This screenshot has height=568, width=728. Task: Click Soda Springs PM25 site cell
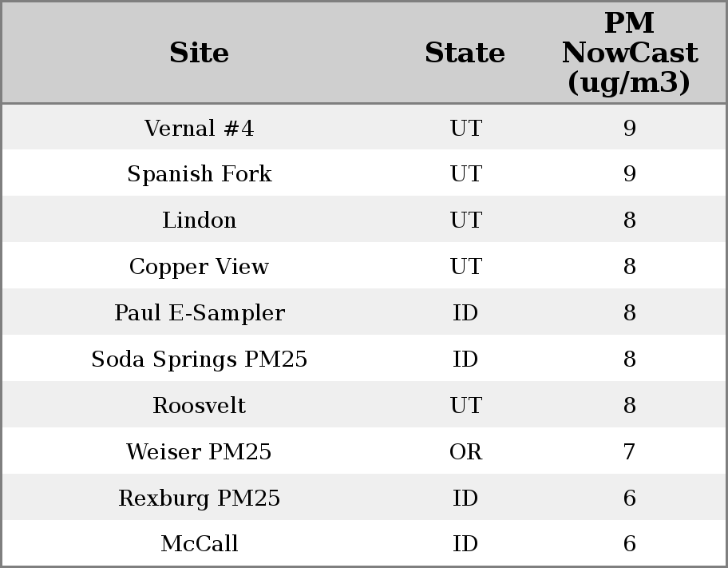coord(199,359)
